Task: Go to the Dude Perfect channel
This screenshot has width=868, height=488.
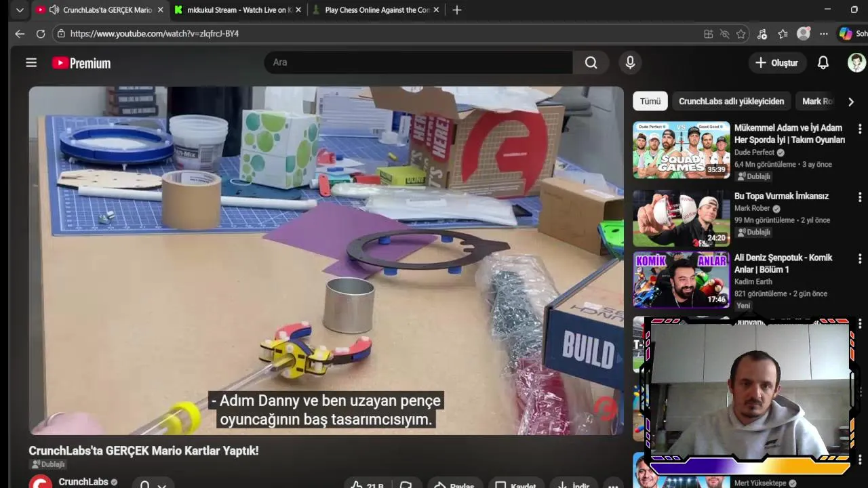Action: pyautogui.click(x=754, y=152)
